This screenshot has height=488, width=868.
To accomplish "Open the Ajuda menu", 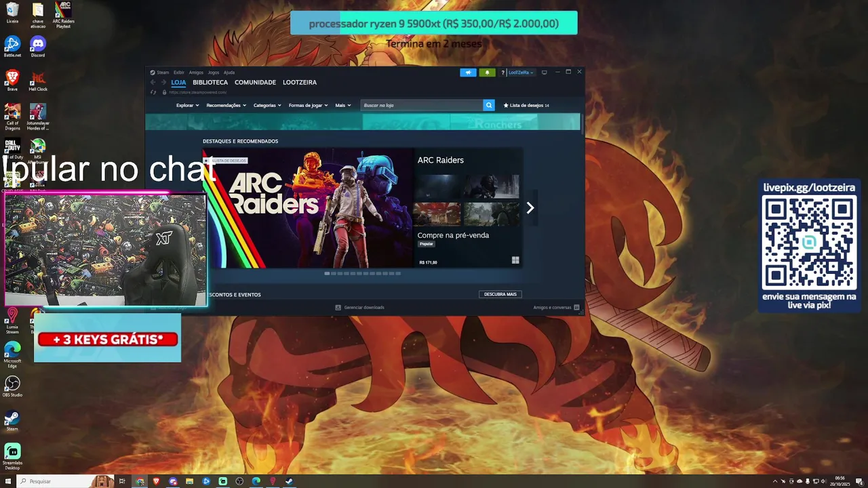I will (x=229, y=73).
